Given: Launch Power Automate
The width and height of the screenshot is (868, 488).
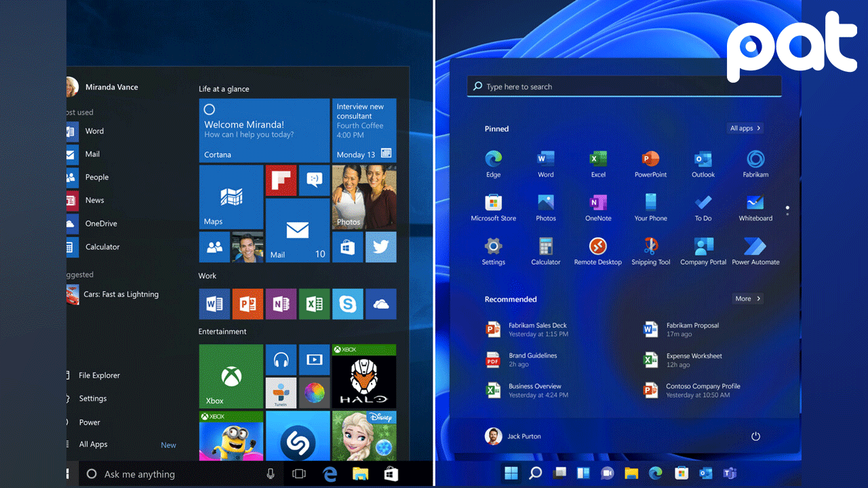Looking at the screenshot, I should [x=755, y=251].
